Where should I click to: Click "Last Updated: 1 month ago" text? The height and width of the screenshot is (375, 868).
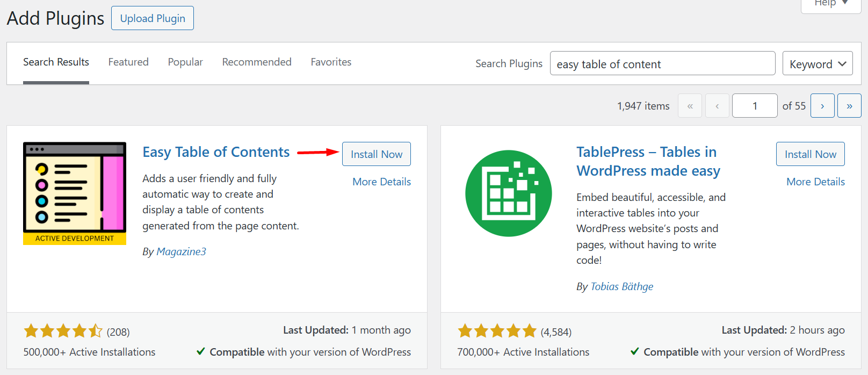[x=347, y=330]
